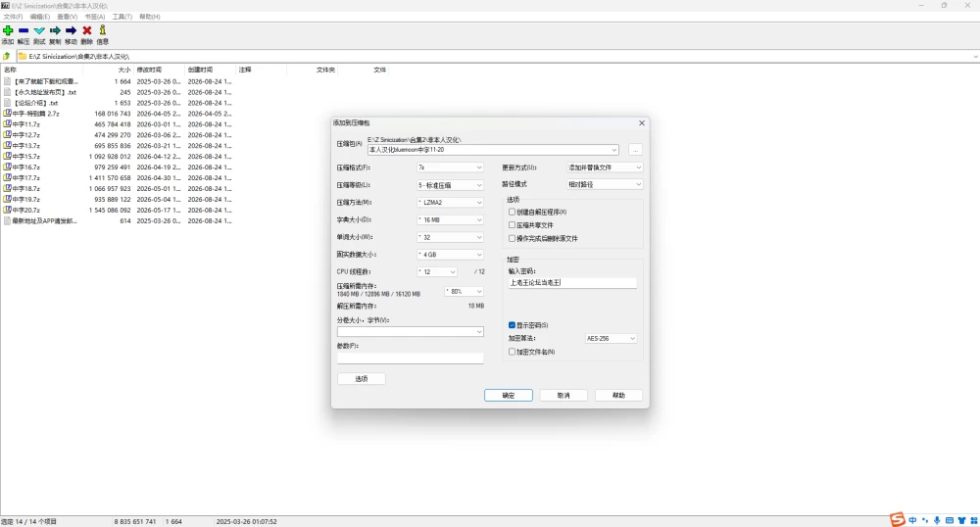Screen dimensions: 980x527
Task: Open the IME soft keyboard icon
Action: point(950,520)
